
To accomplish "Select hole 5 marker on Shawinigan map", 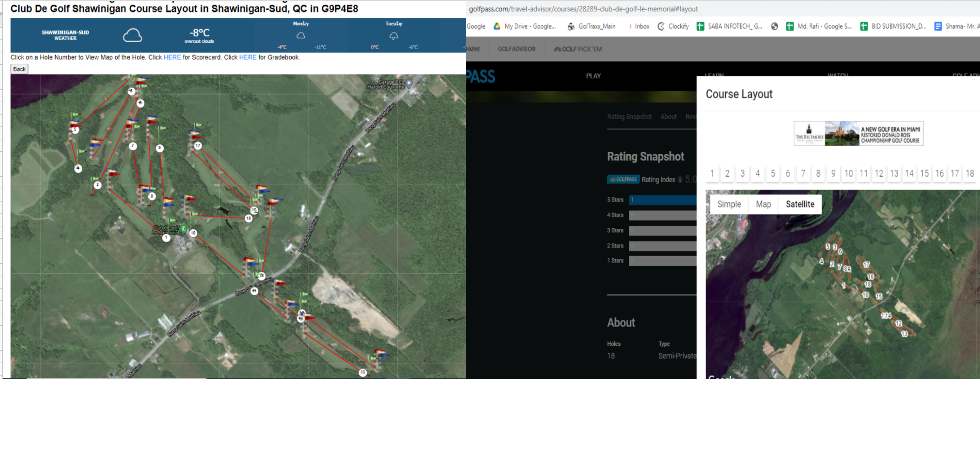I will point(75,130).
